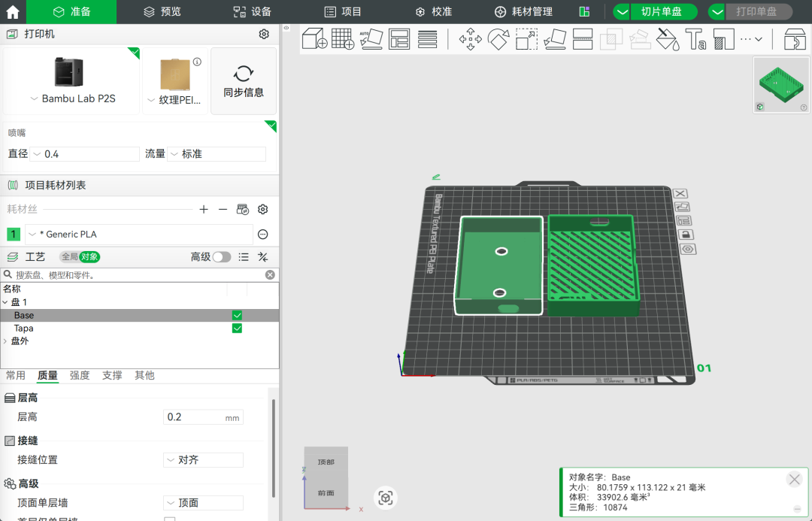Screen dimensions: 812x521
Task: Uncheck the Tapa printable checkbox
Action: coord(237,329)
